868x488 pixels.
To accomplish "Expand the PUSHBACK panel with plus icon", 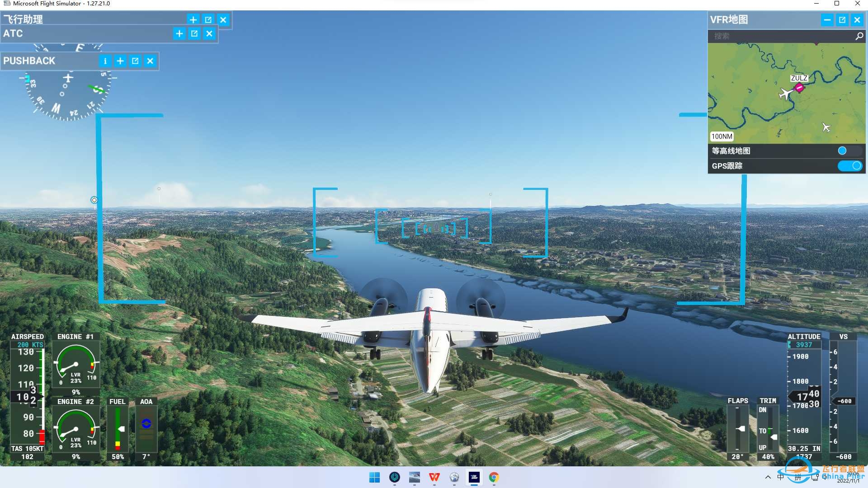I will coord(120,61).
